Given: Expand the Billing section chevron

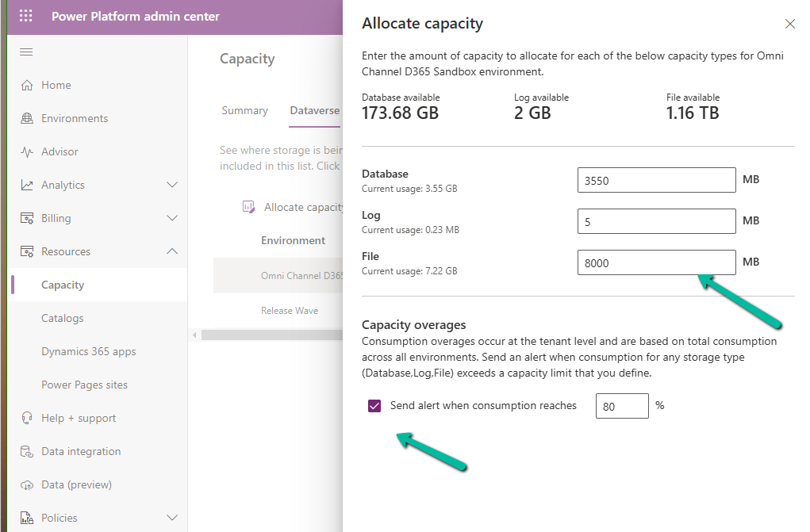Looking at the screenshot, I should point(171,219).
